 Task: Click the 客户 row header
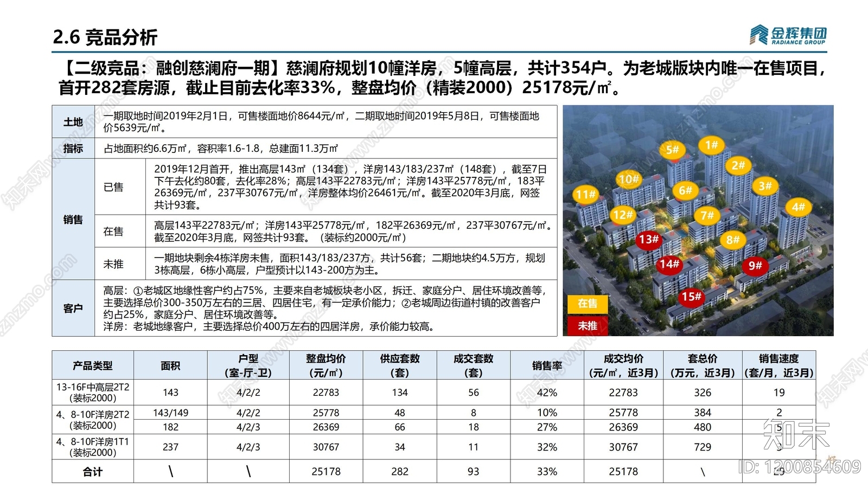pos(73,309)
